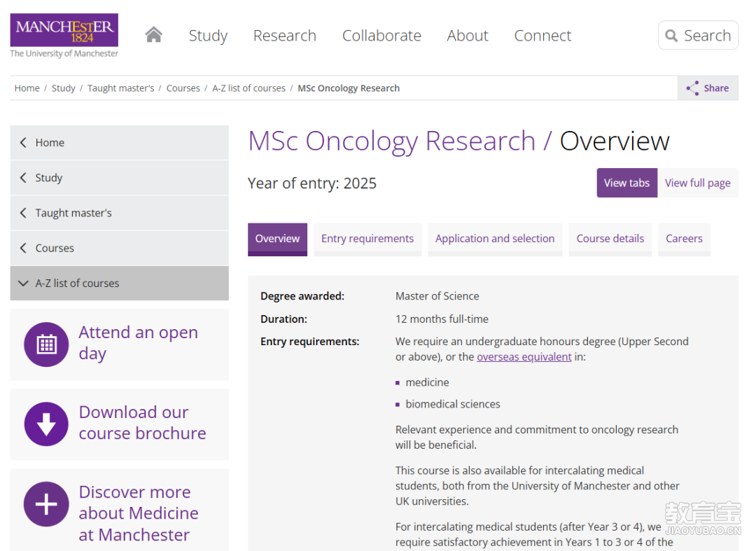Click the University of Manchester logo

click(x=64, y=36)
